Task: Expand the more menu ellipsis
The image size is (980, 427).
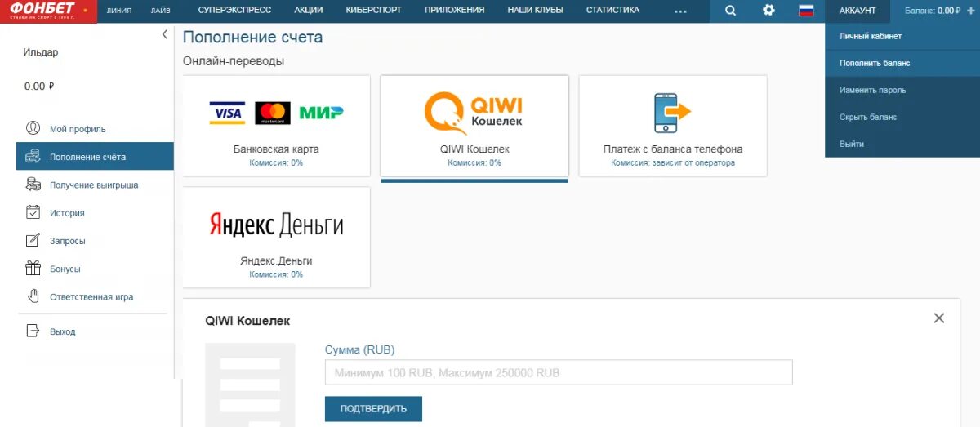Action: [680, 11]
